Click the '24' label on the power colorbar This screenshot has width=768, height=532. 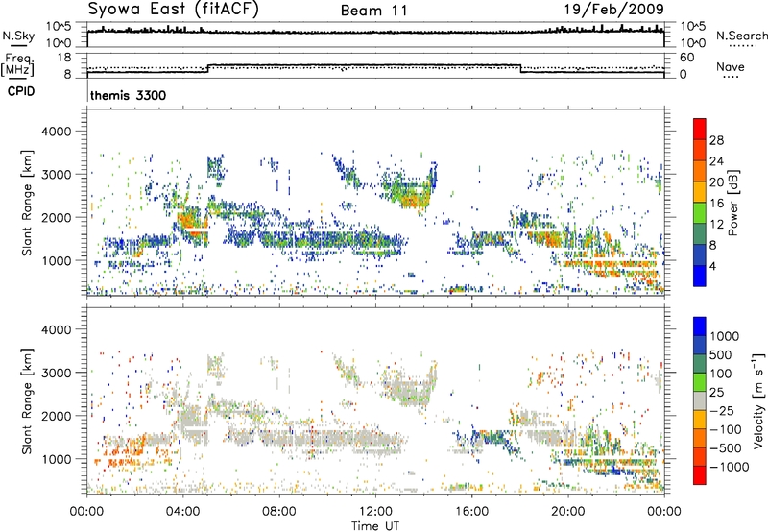point(716,161)
